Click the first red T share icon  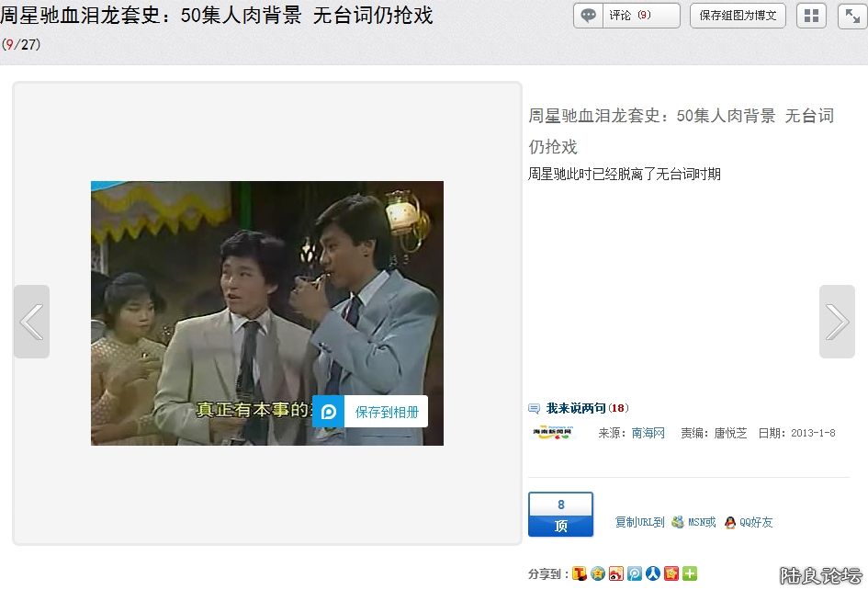pos(580,573)
